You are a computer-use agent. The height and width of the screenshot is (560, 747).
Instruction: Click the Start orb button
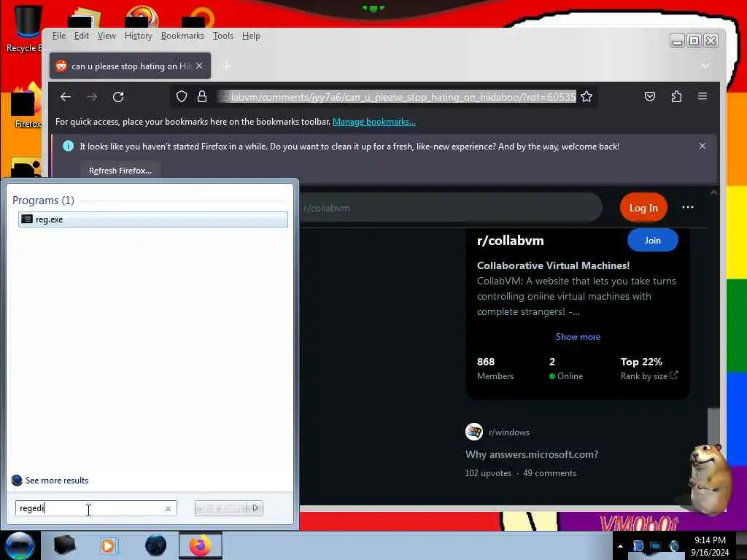click(20, 545)
